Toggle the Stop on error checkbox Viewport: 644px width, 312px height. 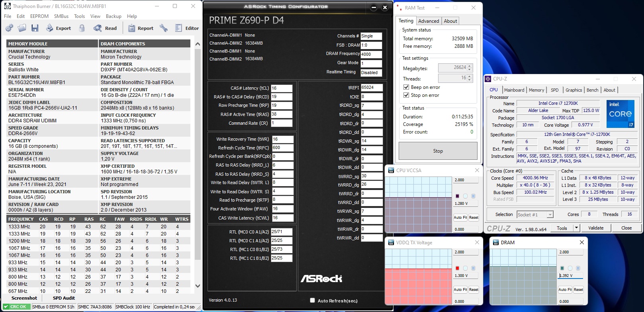(406, 95)
